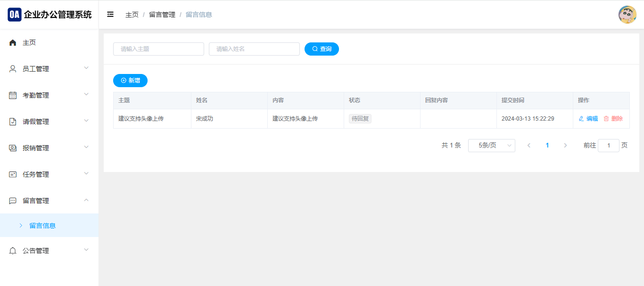Viewport: 644px width, 286px height.
Task: Click the 新增 add button
Action: pyautogui.click(x=130, y=81)
